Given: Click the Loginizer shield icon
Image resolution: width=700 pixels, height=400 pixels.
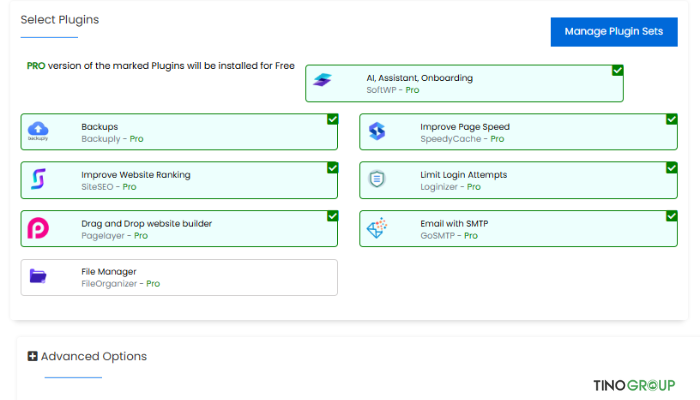Looking at the screenshot, I should click(x=377, y=179).
